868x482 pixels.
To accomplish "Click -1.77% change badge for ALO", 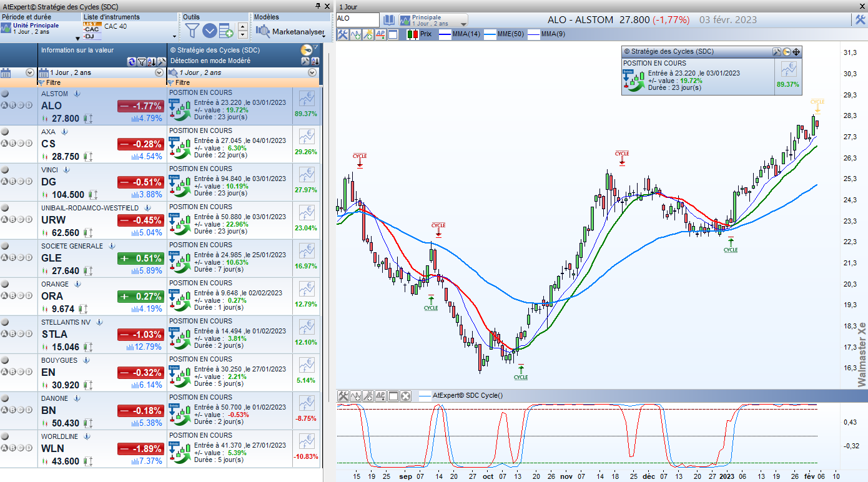I will coord(141,106).
